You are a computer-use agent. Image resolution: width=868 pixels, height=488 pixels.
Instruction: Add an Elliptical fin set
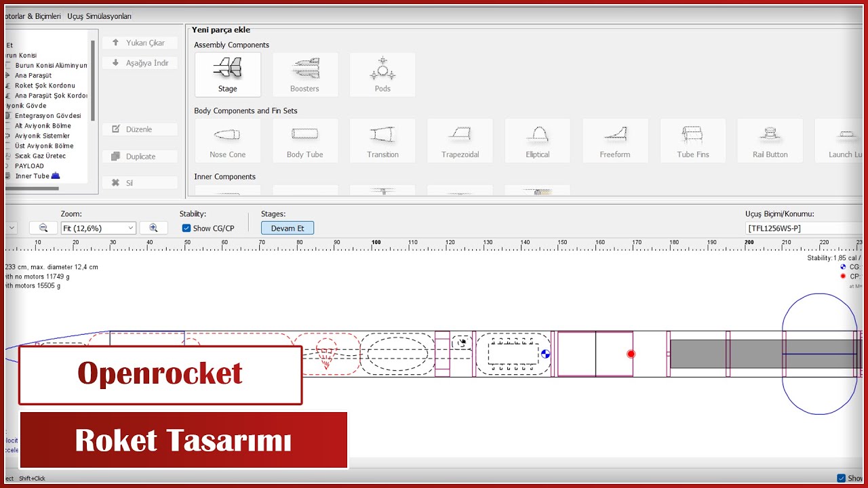[x=537, y=141]
